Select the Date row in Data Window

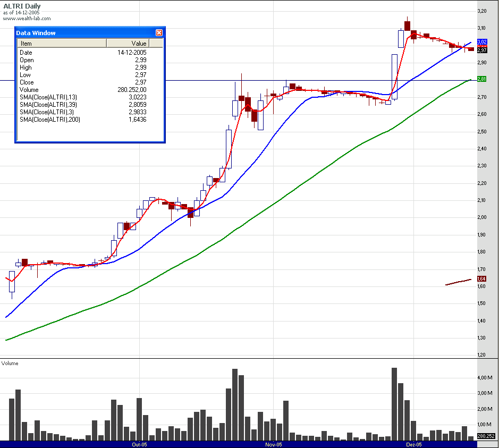tap(83, 53)
